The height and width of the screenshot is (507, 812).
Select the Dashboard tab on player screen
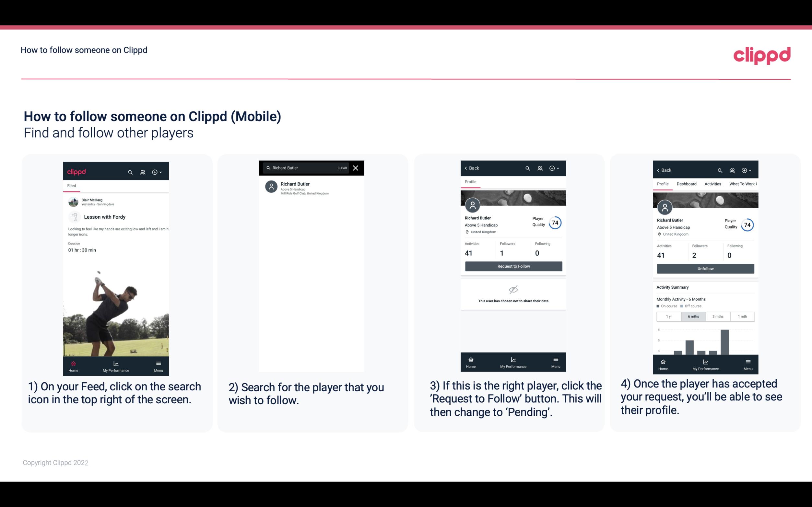[x=687, y=183]
